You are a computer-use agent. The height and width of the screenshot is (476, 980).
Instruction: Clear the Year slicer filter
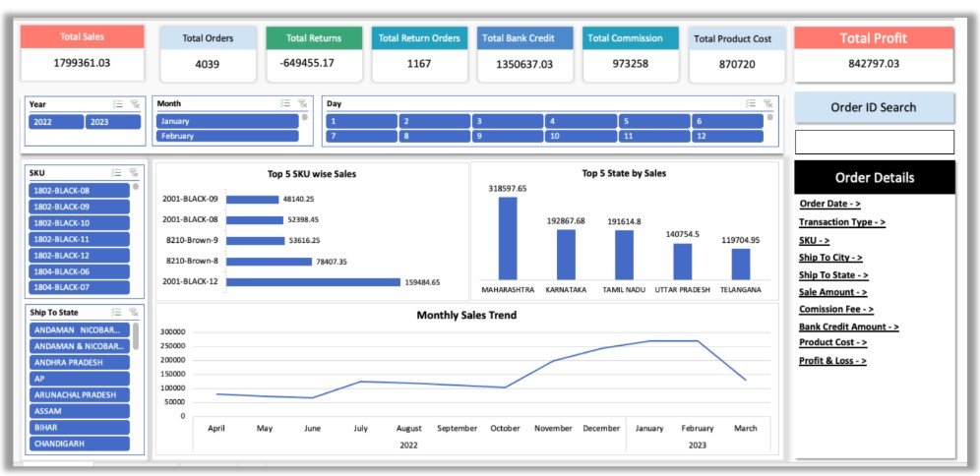[135, 104]
